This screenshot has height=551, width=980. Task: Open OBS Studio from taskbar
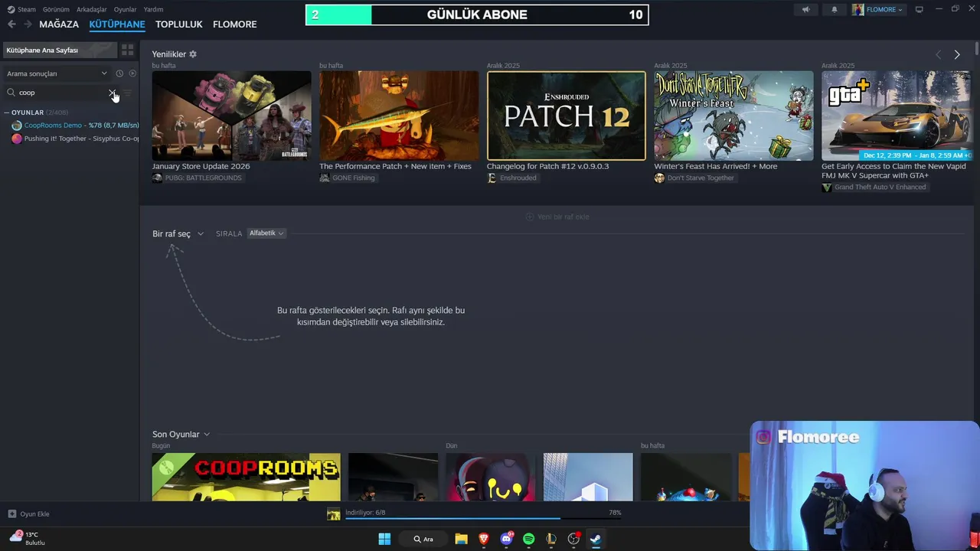point(573,539)
